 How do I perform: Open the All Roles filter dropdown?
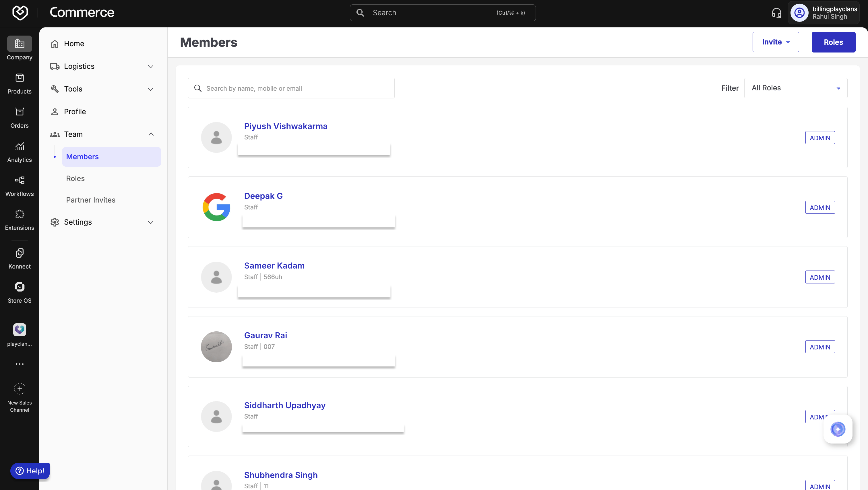point(796,88)
